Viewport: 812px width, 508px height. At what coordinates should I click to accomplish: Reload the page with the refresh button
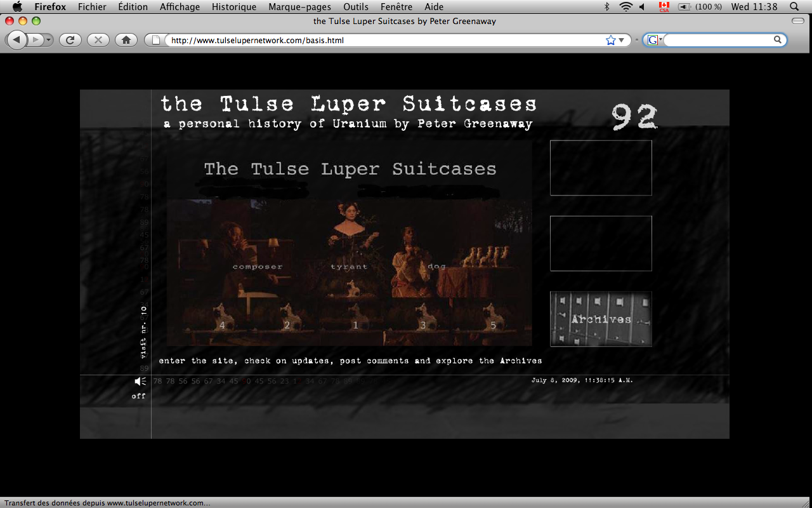coord(70,40)
